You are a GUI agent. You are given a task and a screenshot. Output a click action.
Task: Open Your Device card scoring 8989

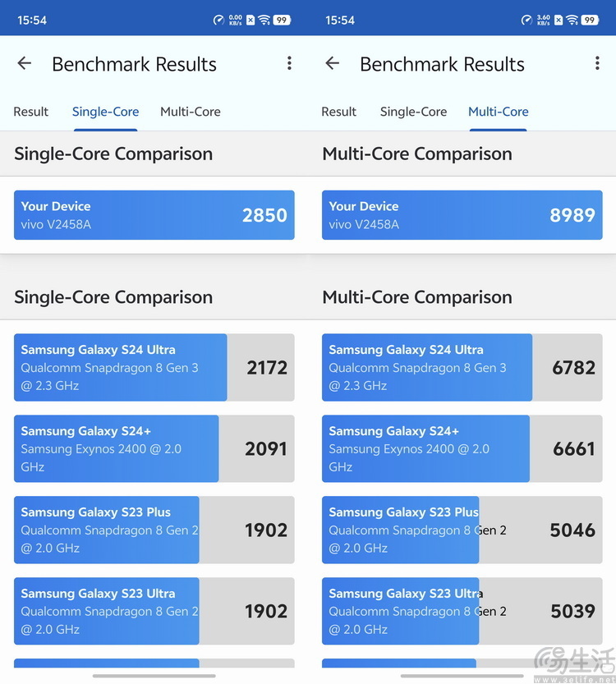(462, 215)
